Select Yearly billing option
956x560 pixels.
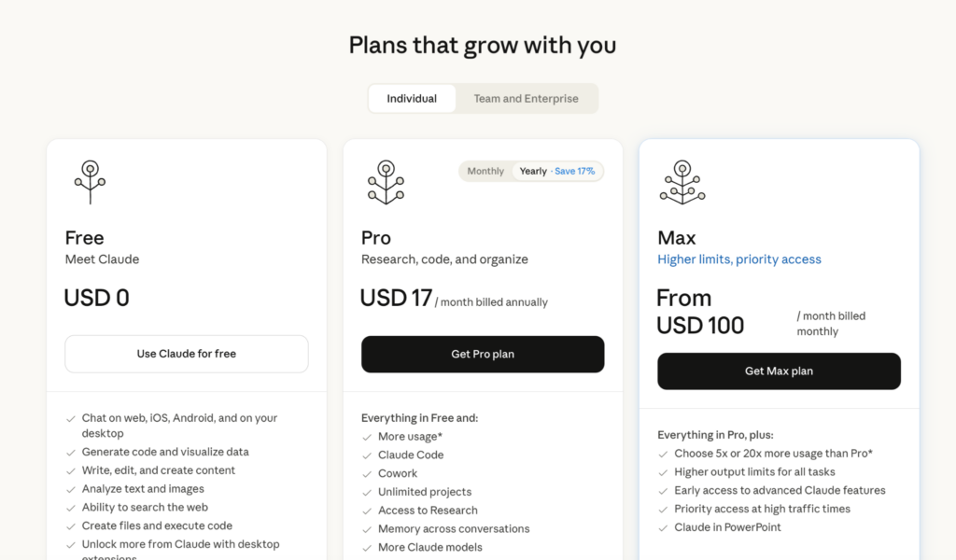pyautogui.click(x=533, y=172)
